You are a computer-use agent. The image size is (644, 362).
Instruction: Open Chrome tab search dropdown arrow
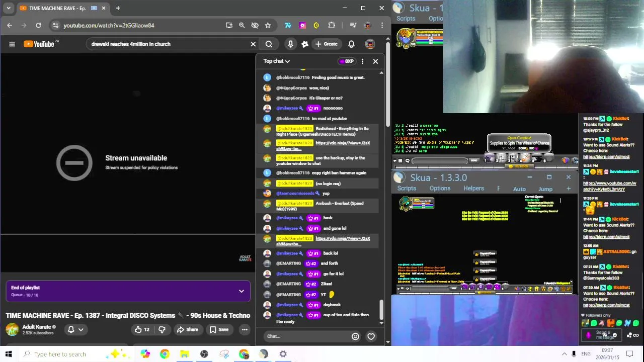tap(8, 8)
